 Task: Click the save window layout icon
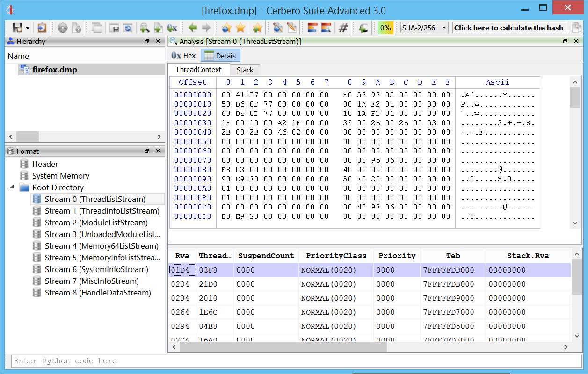(x=114, y=28)
